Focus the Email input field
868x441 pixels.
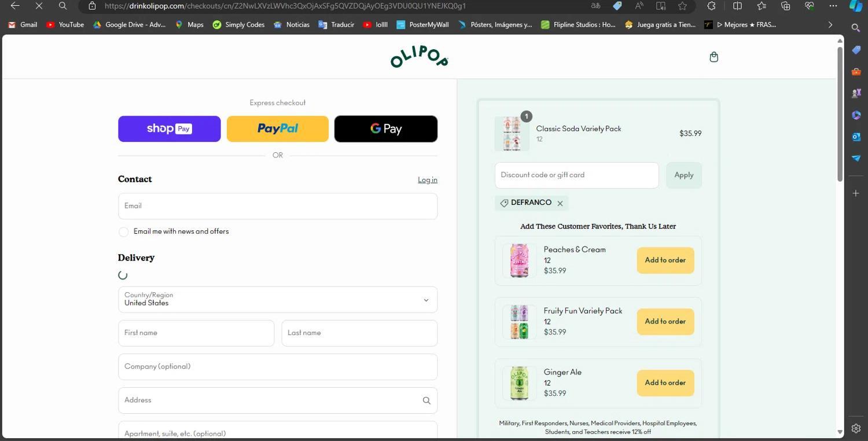(x=278, y=206)
